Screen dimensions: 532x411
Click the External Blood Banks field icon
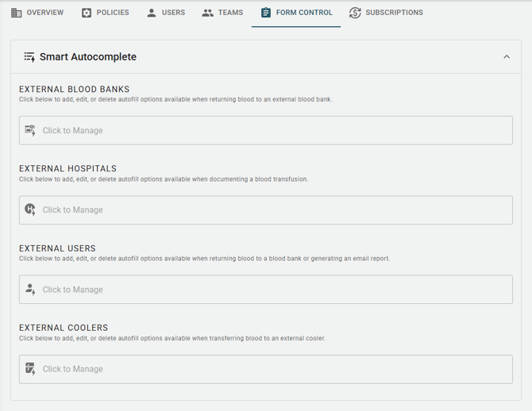30,130
